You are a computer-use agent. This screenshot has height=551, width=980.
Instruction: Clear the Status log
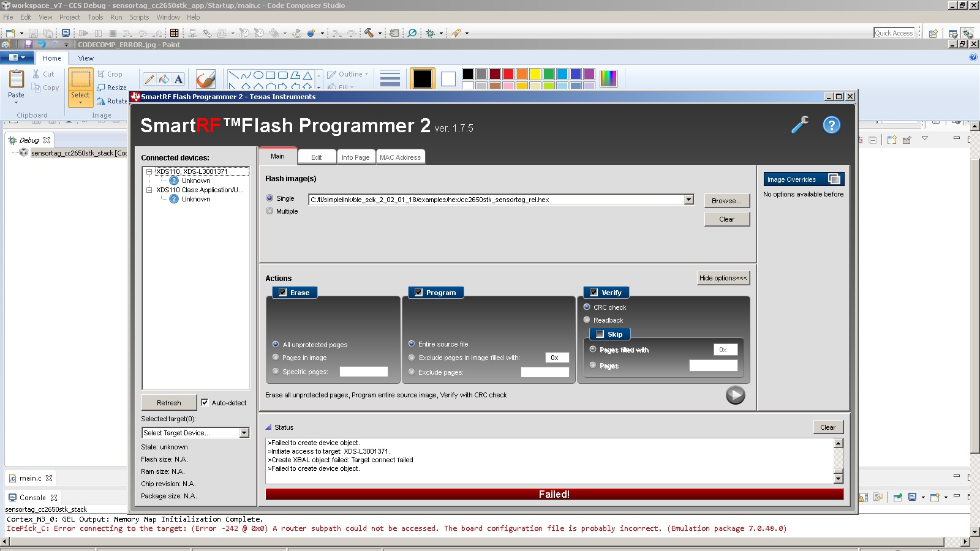click(x=828, y=427)
